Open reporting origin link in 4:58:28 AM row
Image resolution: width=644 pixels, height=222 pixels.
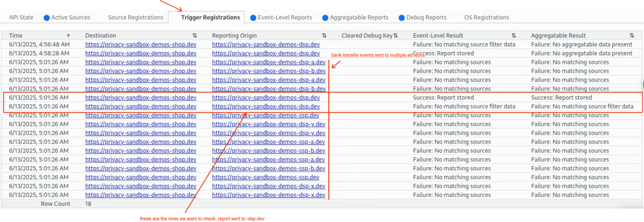266,53
